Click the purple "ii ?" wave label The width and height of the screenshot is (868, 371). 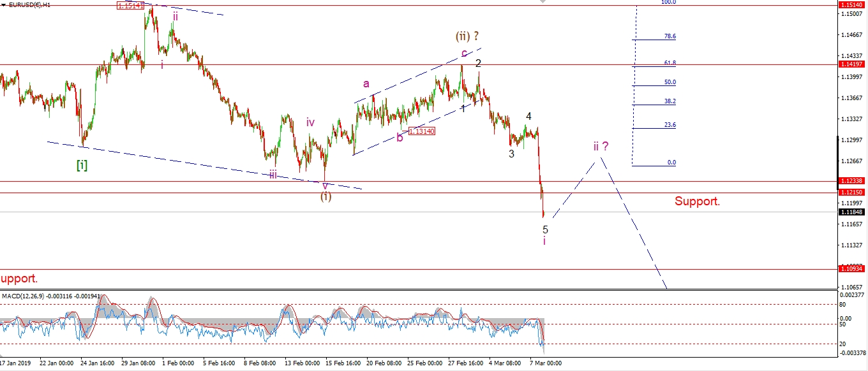tap(600, 146)
